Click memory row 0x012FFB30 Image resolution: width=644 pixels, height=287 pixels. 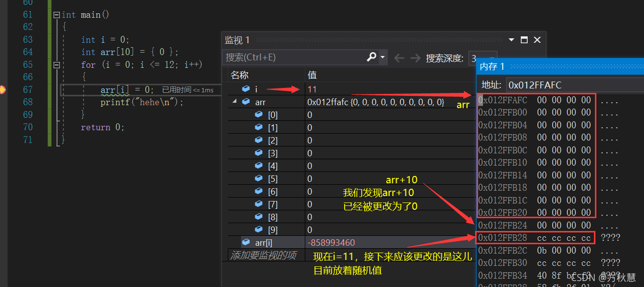[549, 263]
